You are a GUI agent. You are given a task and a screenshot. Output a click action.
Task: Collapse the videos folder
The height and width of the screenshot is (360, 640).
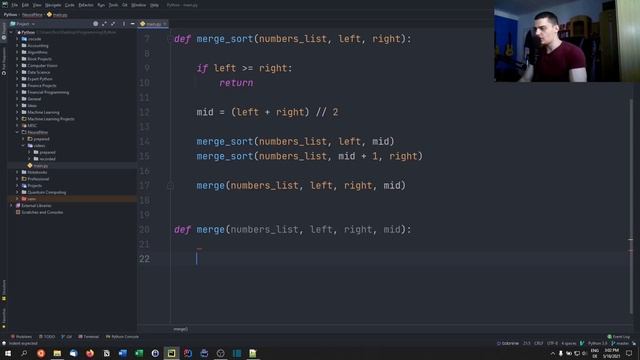pyautogui.click(x=24, y=146)
